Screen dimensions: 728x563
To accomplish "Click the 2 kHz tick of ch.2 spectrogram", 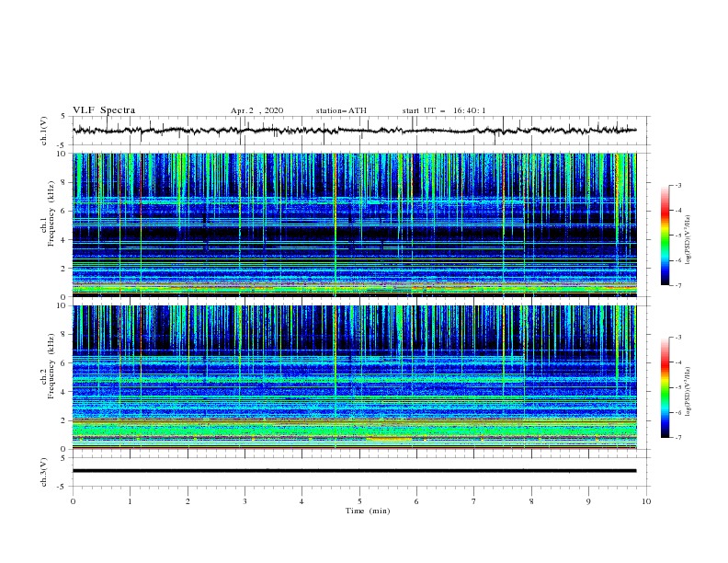I will (x=64, y=420).
